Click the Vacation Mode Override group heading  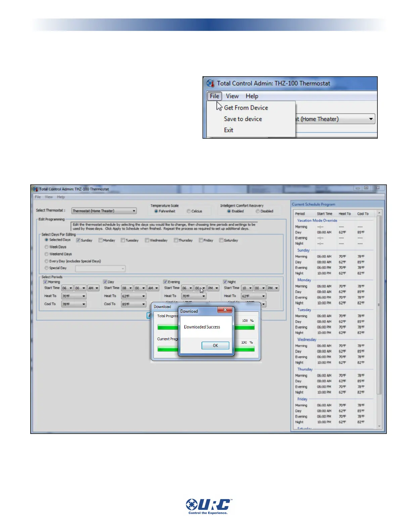pos(317,221)
